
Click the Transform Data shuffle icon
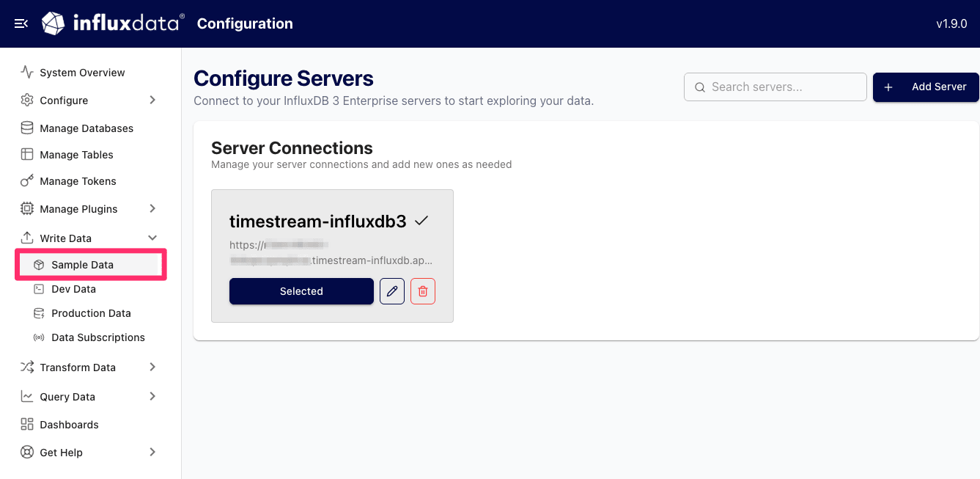(27, 367)
